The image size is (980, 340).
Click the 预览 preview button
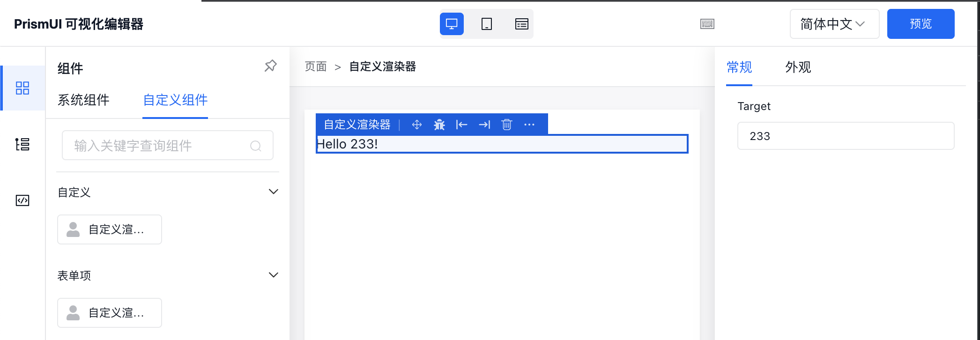(921, 24)
